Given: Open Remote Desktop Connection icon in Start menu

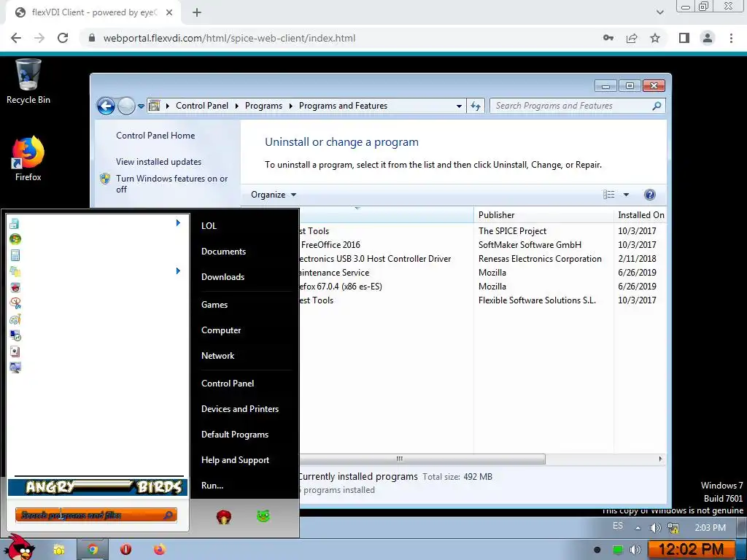Looking at the screenshot, I should click(15, 335).
